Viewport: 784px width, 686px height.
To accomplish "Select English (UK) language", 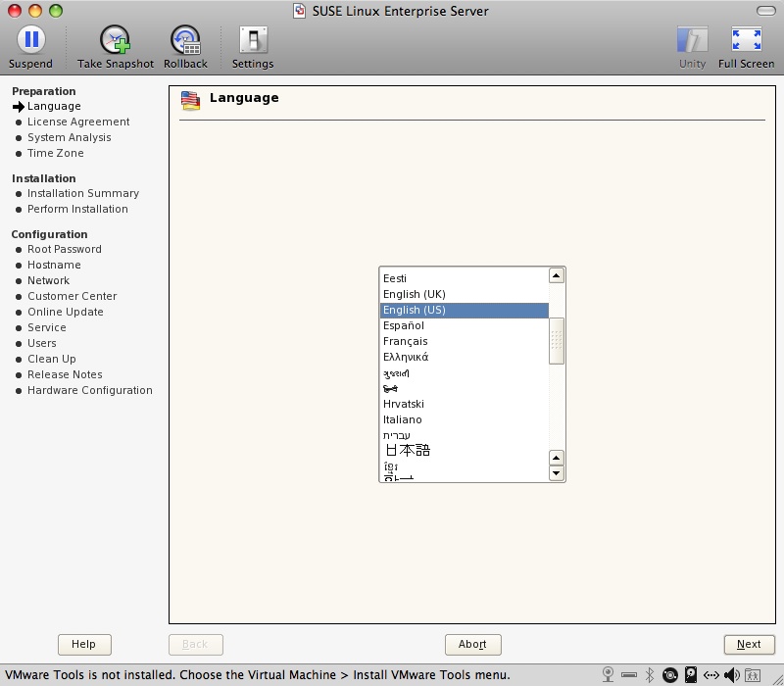I will pyautogui.click(x=464, y=294).
